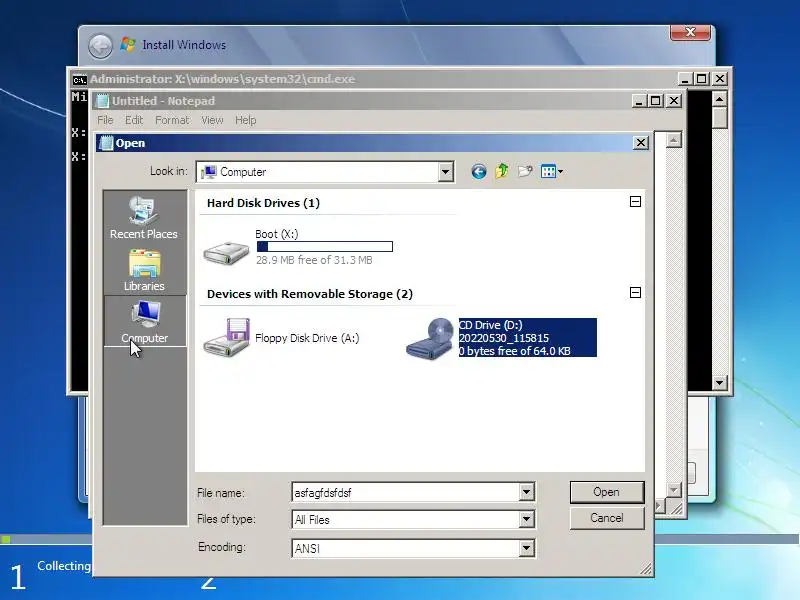Open Recent Places in the sidebar
This screenshot has height=600, width=800.
pyautogui.click(x=144, y=217)
